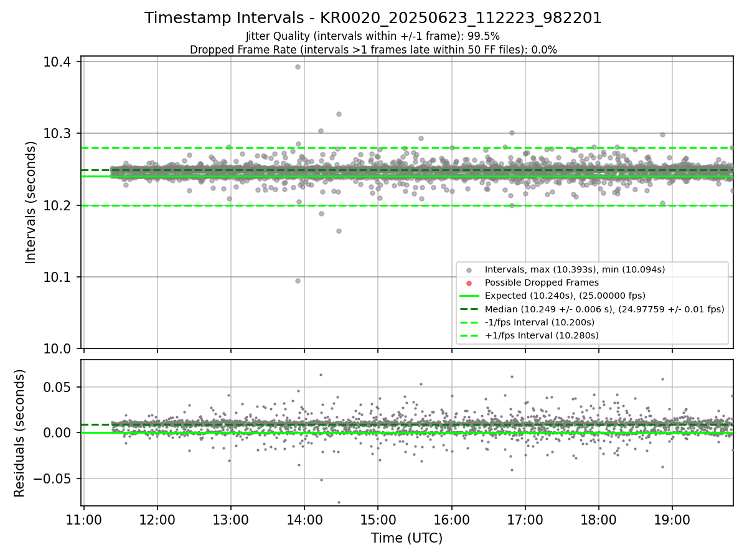The image size is (747, 560).
Task: Click the x-axis tick label '16:00'
Action: coord(452,518)
